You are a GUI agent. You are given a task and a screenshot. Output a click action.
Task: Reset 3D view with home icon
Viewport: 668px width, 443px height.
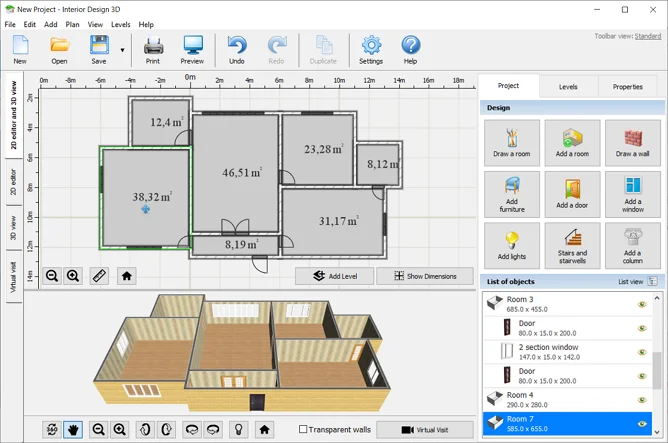coord(265,429)
